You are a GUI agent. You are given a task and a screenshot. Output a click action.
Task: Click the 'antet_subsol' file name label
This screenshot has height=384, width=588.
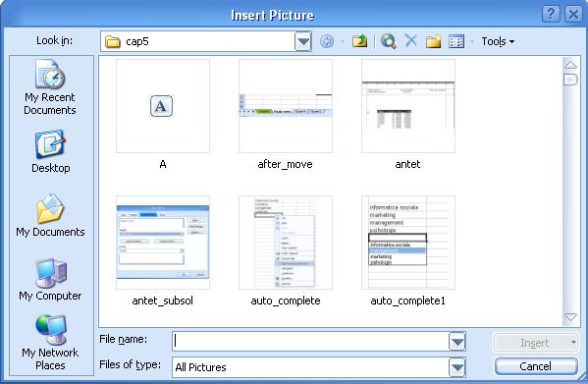[x=162, y=301]
